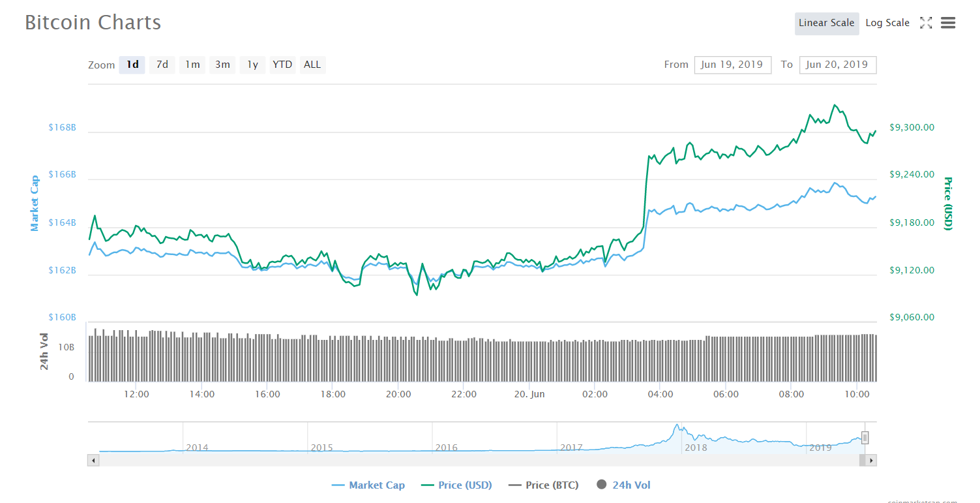Viewport: 980px width, 503px height.
Task: Click the $164B market cap axis label
Action: point(62,222)
